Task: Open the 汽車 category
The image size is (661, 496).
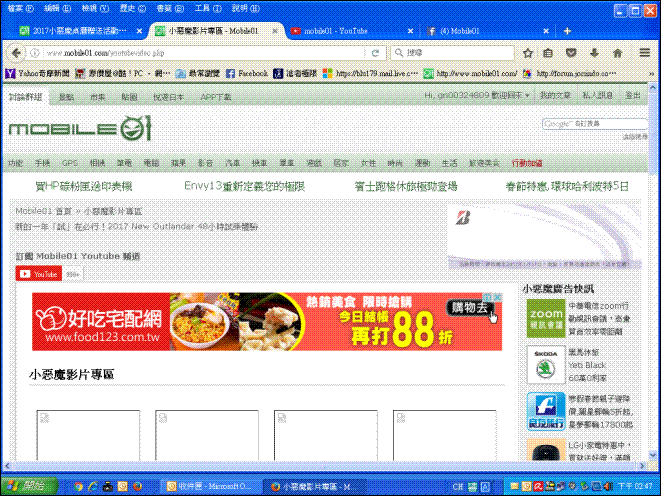Action: (232, 163)
